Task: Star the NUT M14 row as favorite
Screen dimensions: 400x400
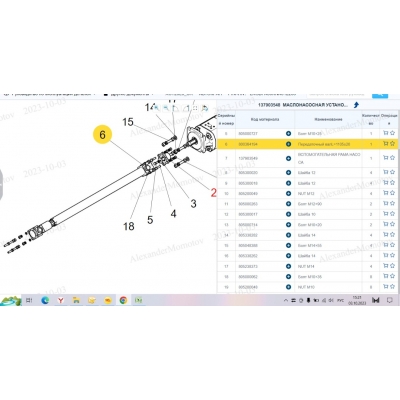Action: click(x=392, y=266)
